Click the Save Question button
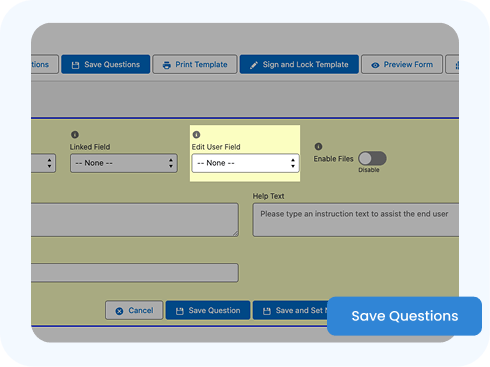Viewport: 490px width, 367px height. pyautogui.click(x=208, y=310)
